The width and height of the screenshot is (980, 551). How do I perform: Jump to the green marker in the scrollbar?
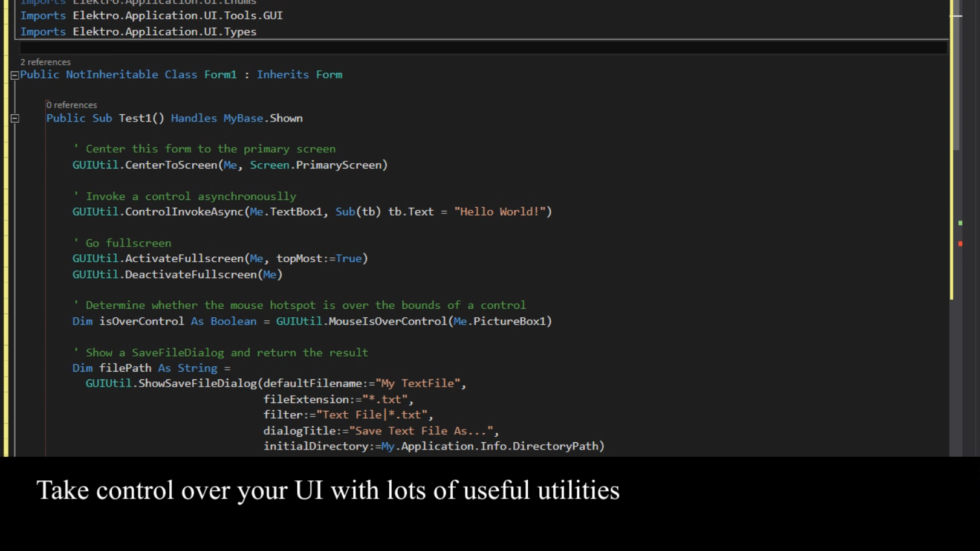click(960, 224)
